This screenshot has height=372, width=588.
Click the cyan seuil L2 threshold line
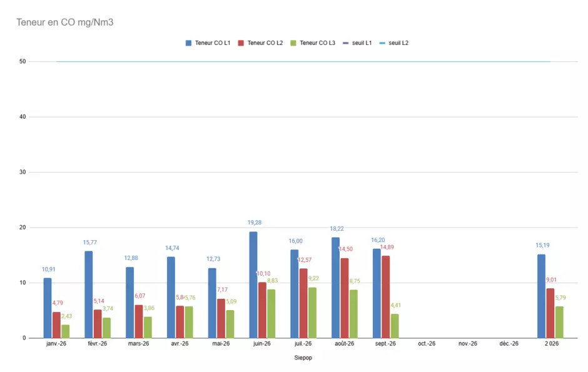click(x=303, y=61)
